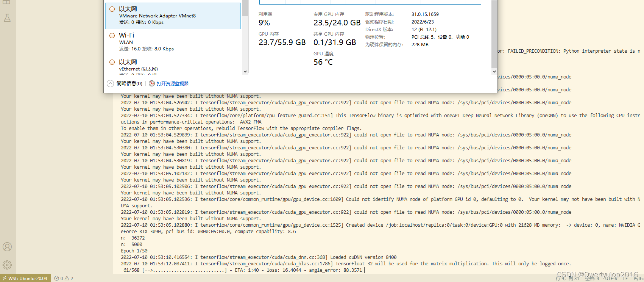Click the 'UMA support.' line in terminal
The width and height of the screenshot is (644, 282).
[136, 206]
